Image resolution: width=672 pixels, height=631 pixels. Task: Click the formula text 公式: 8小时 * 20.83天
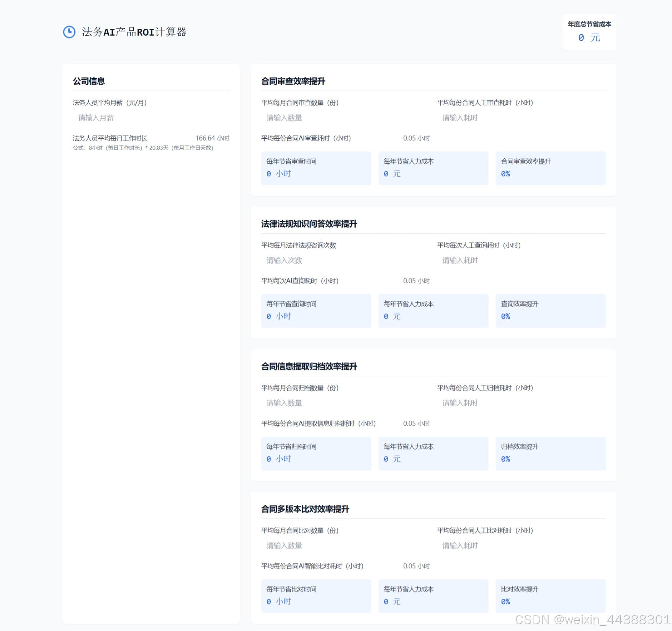click(143, 148)
